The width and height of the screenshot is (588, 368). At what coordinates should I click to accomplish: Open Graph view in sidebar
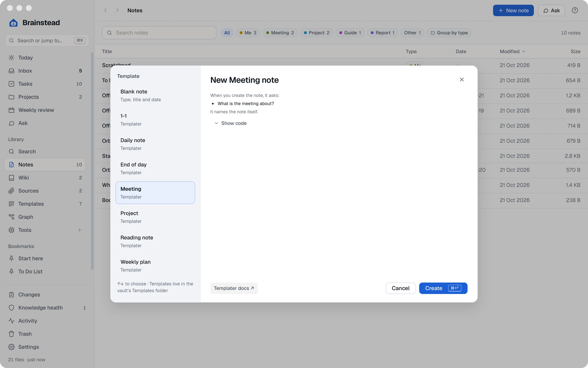click(x=45, y=217)
